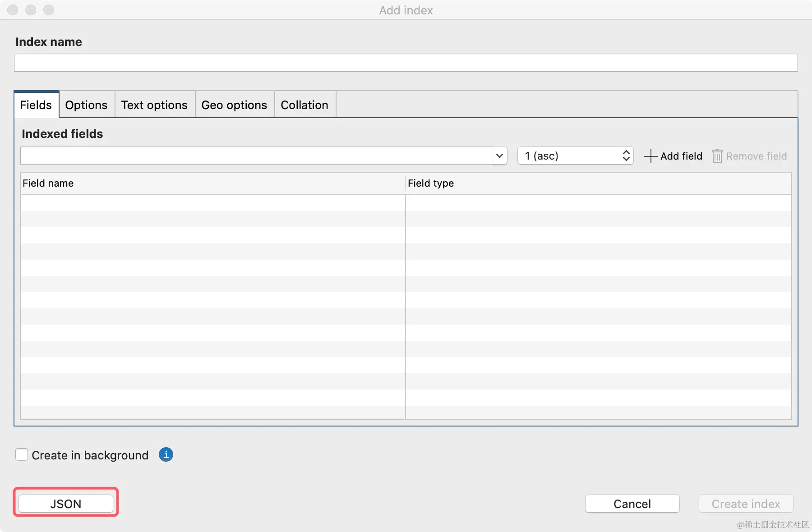This screenshot has height=532, width=812.
Task: Click the Create index button
Action: 746,504
